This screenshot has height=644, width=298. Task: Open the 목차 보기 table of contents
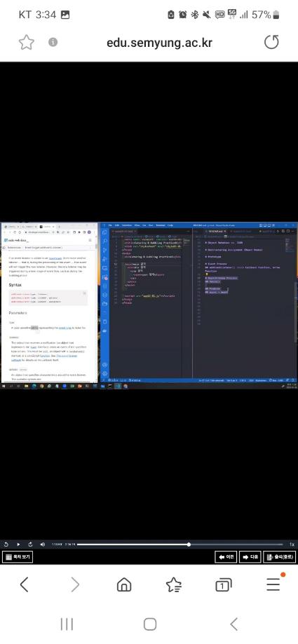click(x=18, y=557)
